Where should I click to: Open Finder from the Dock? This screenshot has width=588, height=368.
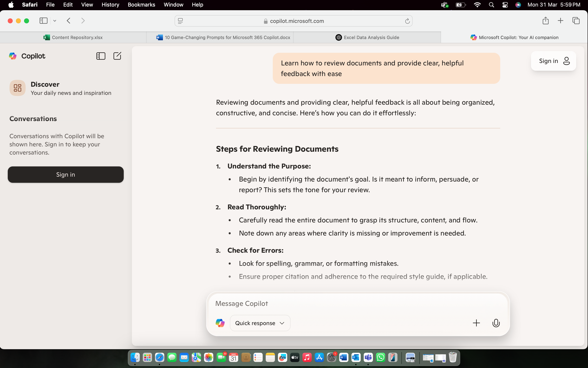(135, 358)
